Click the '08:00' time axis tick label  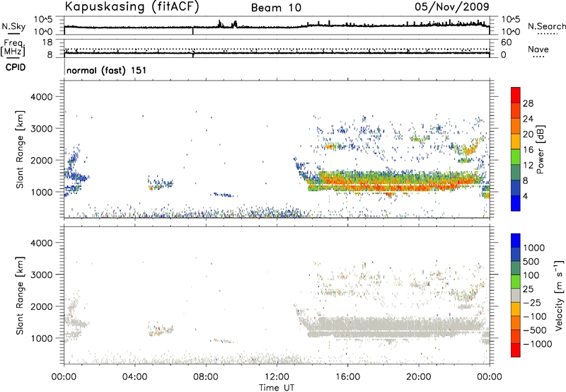tap(205, 377)
